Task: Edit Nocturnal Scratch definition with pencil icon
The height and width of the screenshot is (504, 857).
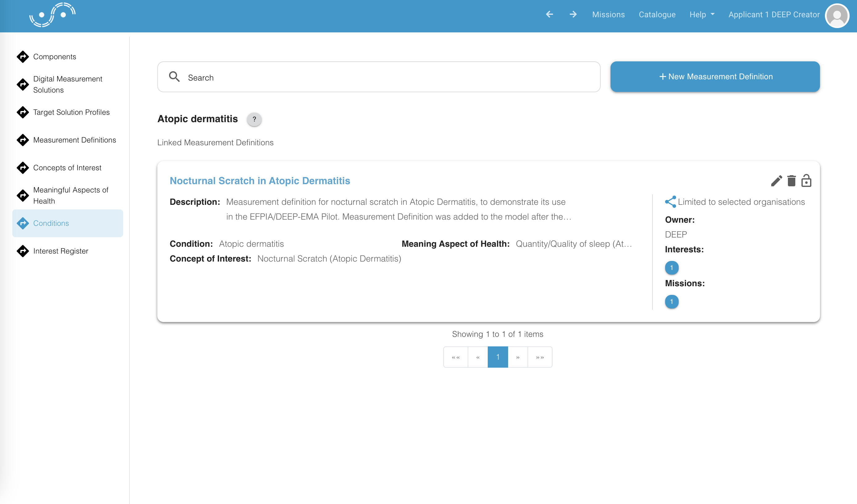Action: (x=776, y=180)
